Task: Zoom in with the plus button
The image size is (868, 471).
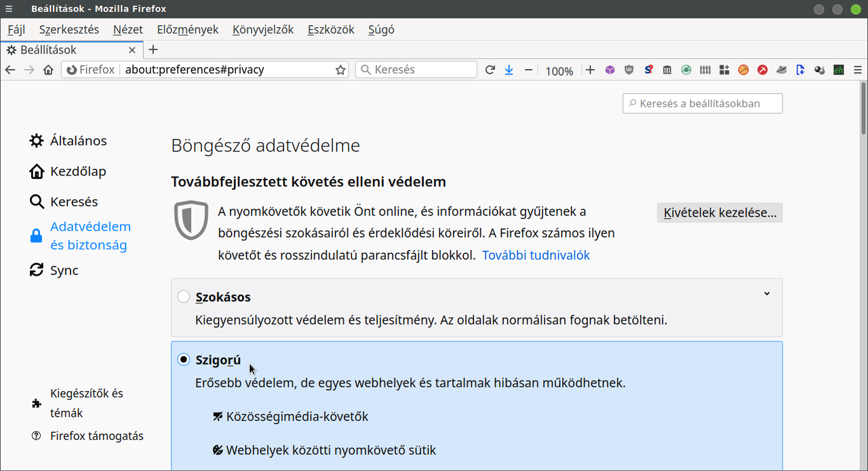Action: click(x=590, y=69)
